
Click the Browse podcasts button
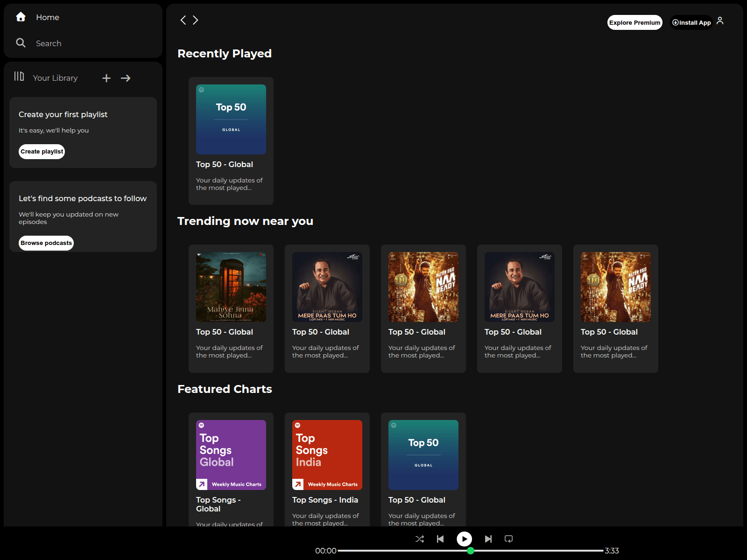pos(46,243)
